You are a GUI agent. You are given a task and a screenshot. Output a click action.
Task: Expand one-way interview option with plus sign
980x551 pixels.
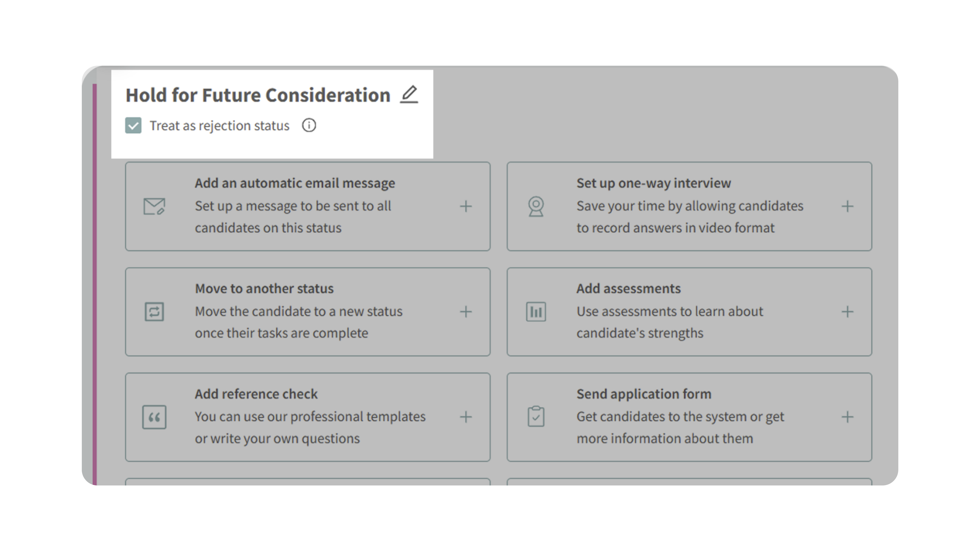847,207
